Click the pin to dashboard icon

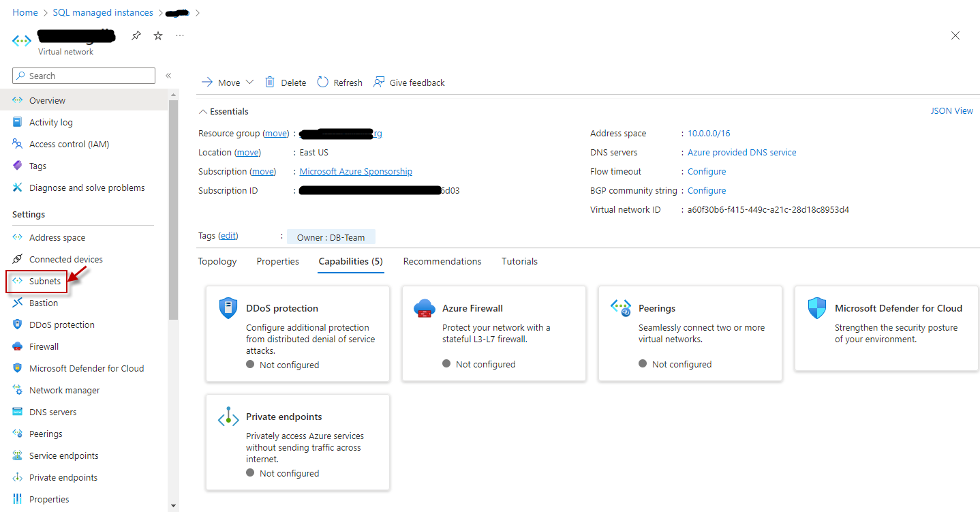pyautogui.click(x=136, y=36)
